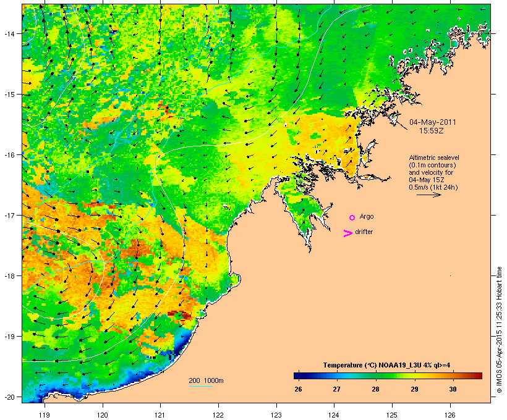The width and height of the screenshot is (507, 420).
Task: Click the 27 value under the color bar
Action: pos(336,389)
